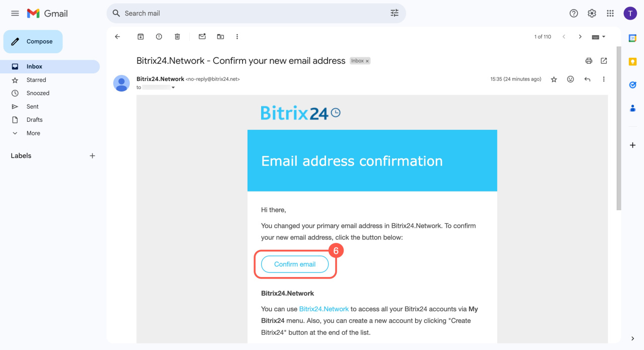Open email in a new window
The height and width of the screenshot is (350, 644).
[x=604, y=61]
